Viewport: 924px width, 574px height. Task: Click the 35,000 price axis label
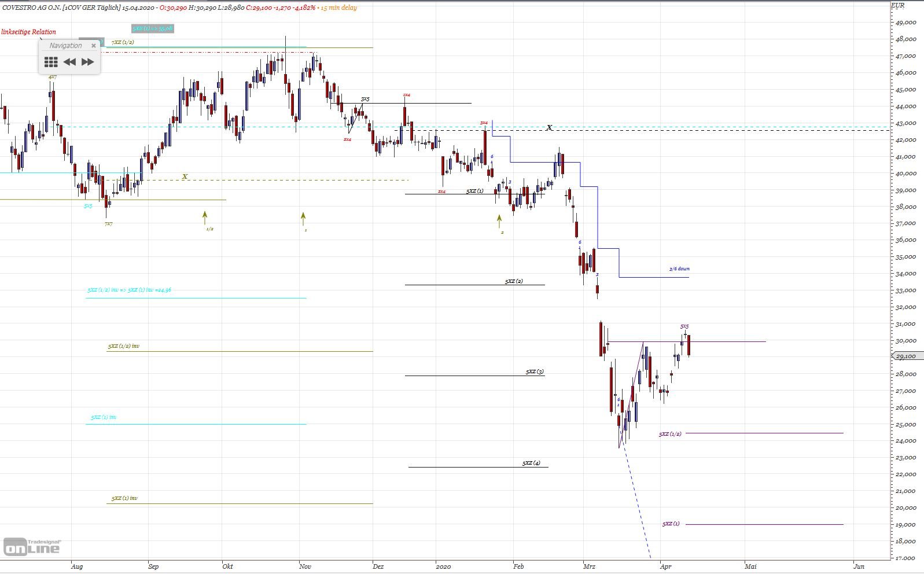pyautogui.click(x=905, y=257)
